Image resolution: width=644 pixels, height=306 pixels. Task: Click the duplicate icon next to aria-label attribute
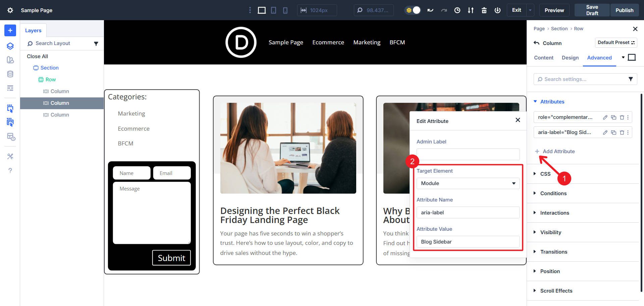point(613,132)
